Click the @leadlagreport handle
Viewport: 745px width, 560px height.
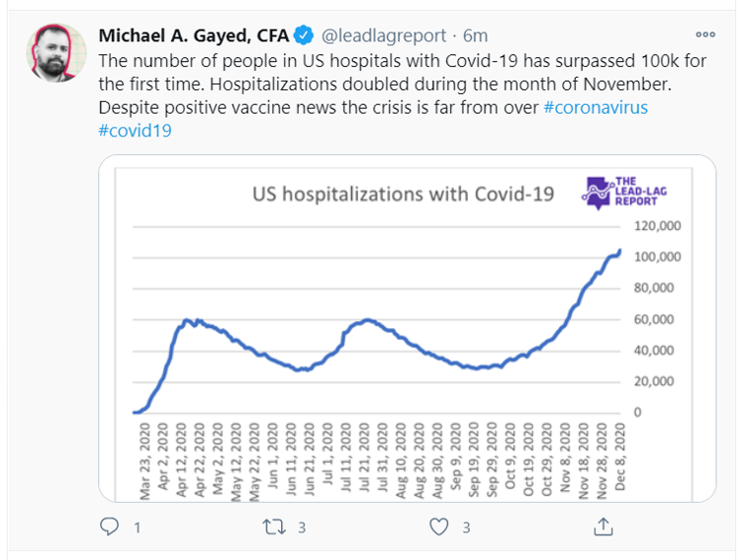[x=378, y=35]
